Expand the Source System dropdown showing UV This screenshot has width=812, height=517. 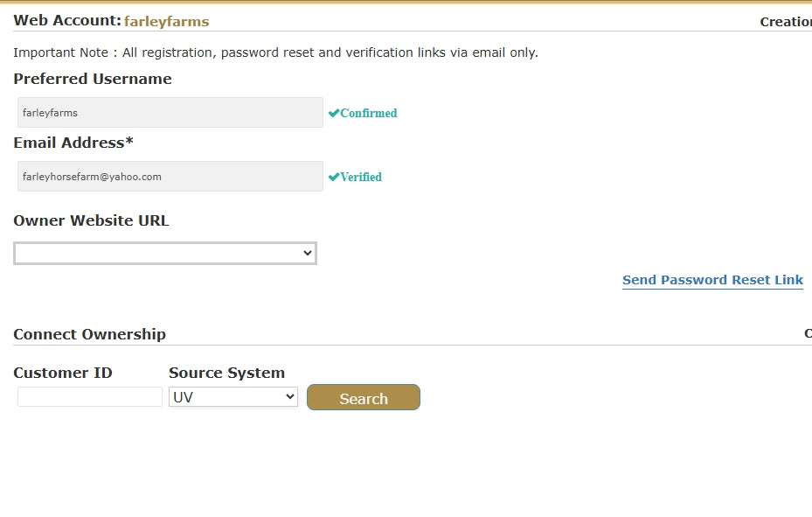(x=233, y=397)
